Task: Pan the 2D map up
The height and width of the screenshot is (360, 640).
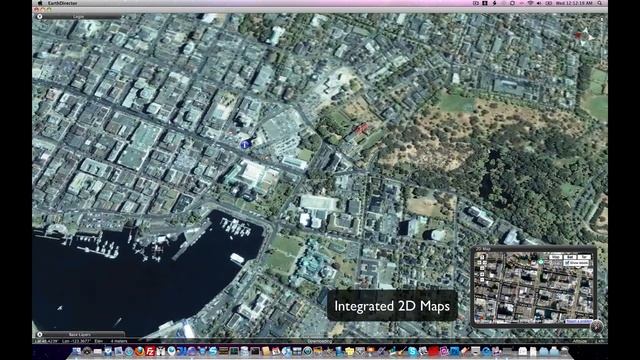Action: click(482, 257)
